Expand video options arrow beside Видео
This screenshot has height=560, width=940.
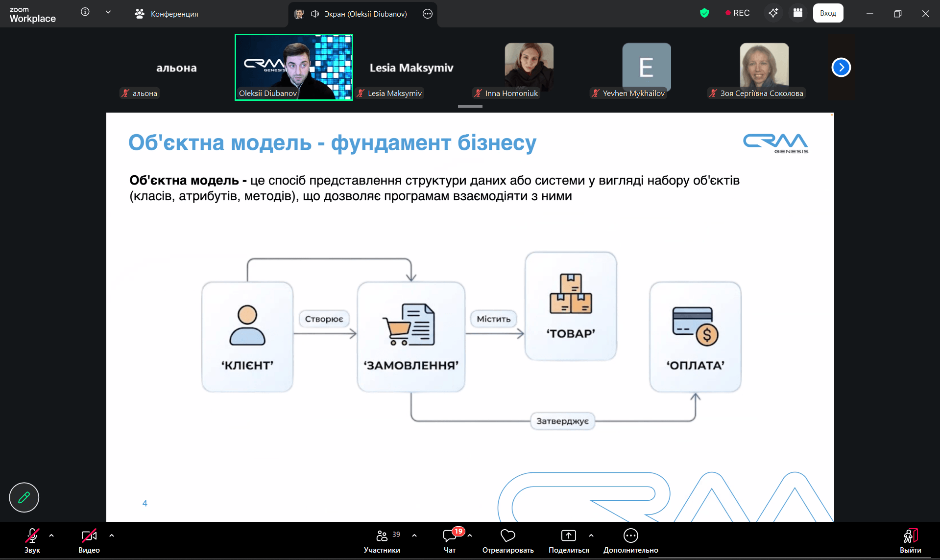tap(112, 536)
